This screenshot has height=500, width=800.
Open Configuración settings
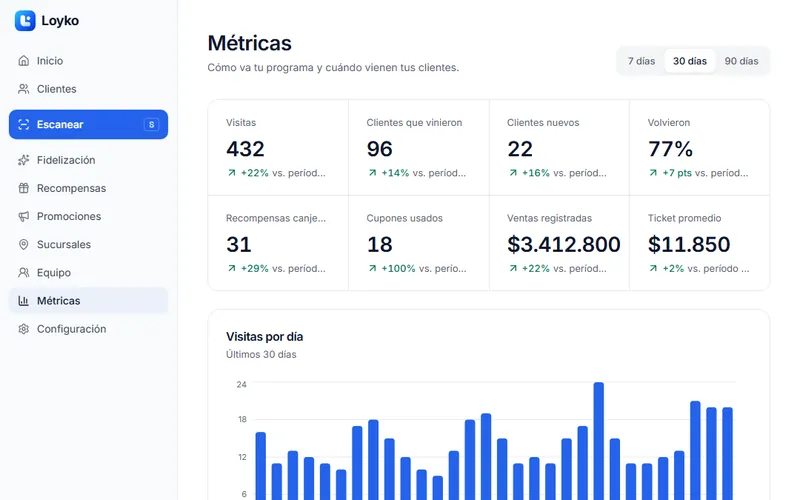pos(88,329)
